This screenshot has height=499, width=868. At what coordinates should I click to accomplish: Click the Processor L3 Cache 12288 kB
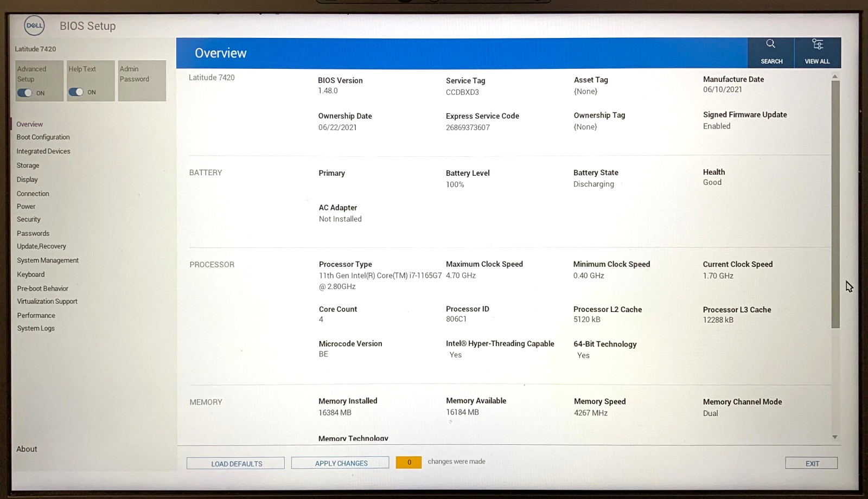coord(718,320)
